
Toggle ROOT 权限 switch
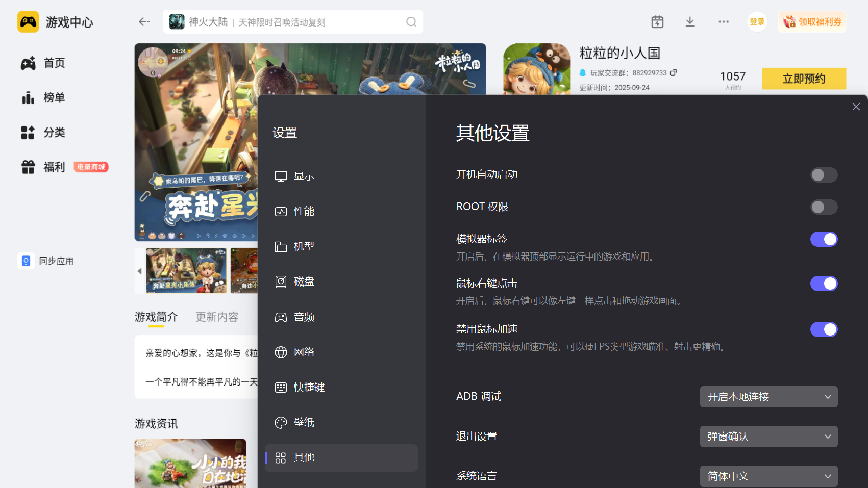click(824, 207)
